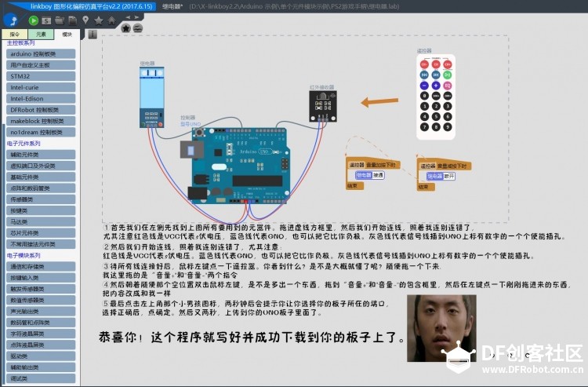Viewport: 588px width, 387px height.
Task: Click the IR remote control component
Action: 436,97
